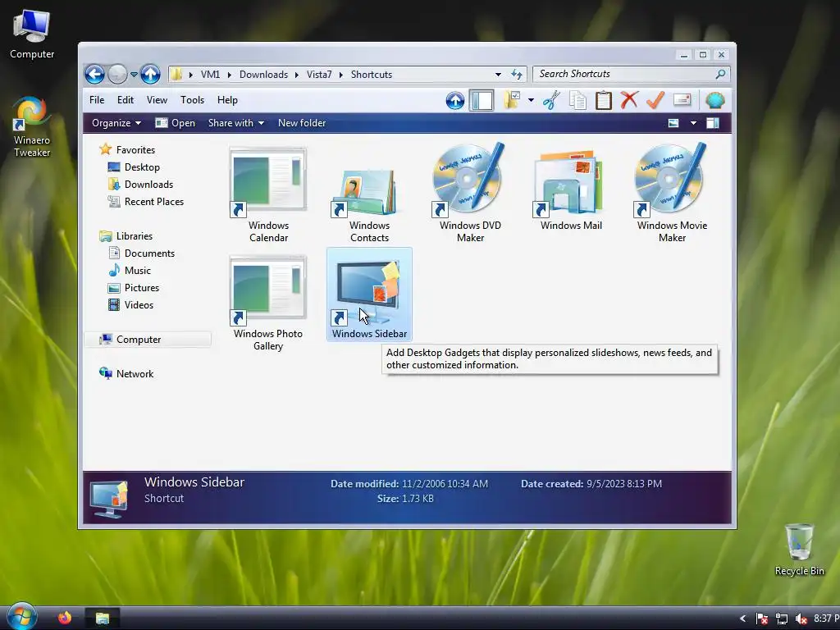The width and height of the screenshot is (840, 630).
Task: Open Classic Explorer settings shell icon
Action: coord(715,100)
